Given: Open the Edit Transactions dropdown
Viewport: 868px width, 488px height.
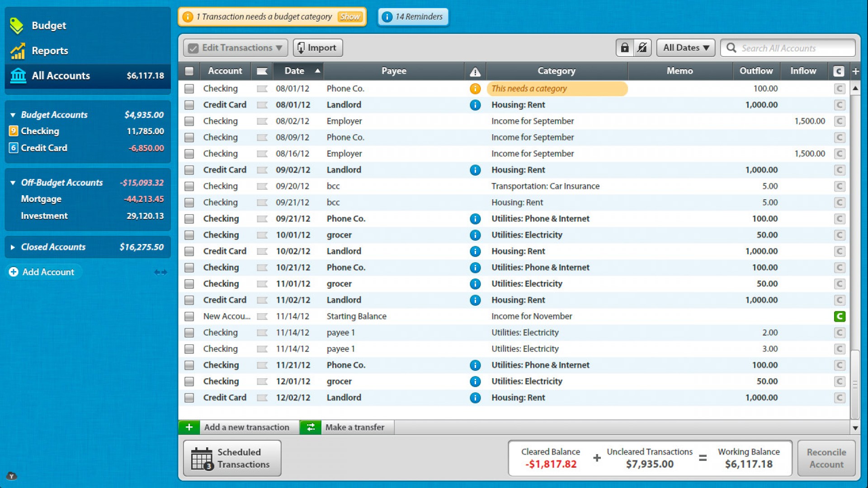Looking at the screenshot, I should click(235, 47).
